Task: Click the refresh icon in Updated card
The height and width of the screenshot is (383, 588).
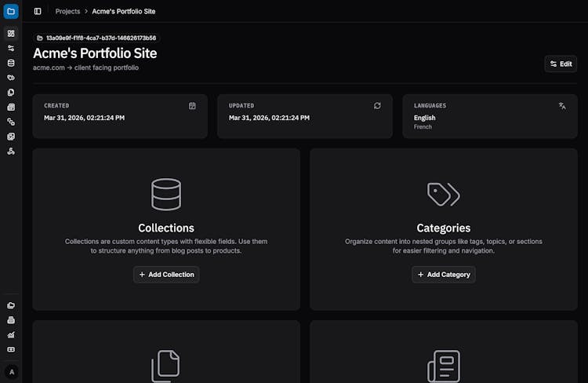Action: tap(377, 105)
